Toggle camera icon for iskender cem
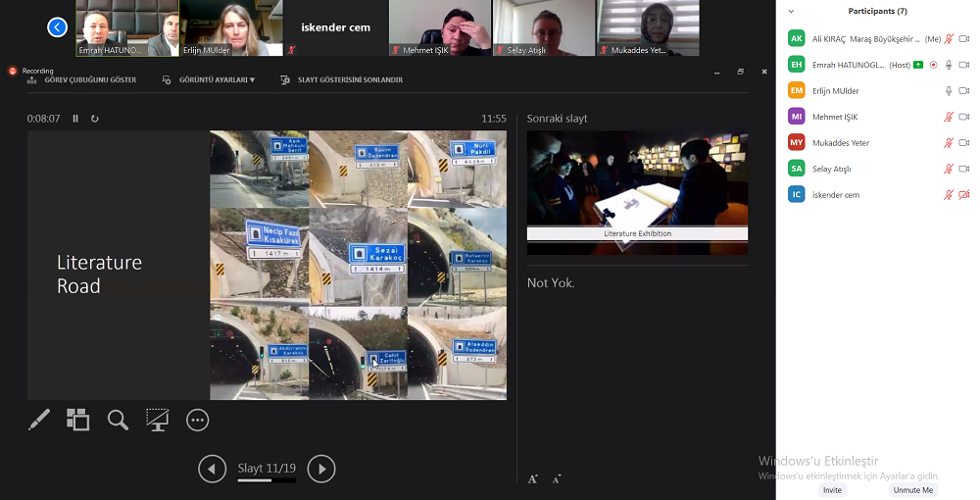Image resolution: width=980 pixels, height=500 pixels. click(x=964, y=195)
